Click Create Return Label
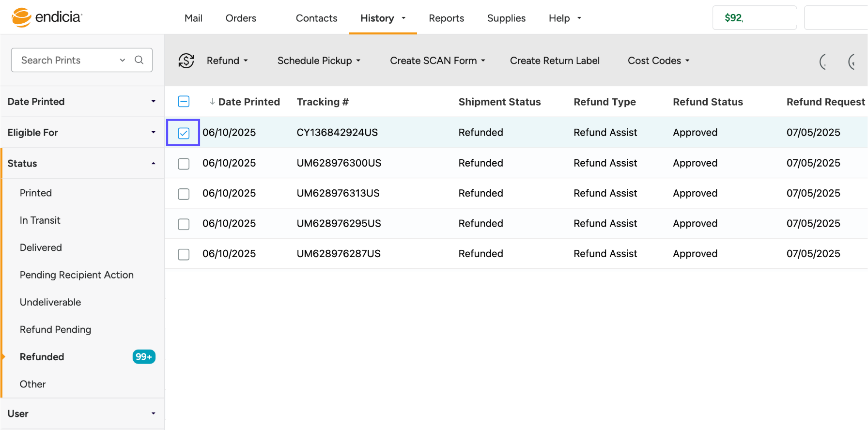This screenshot has width=868, height=430. 555,61
